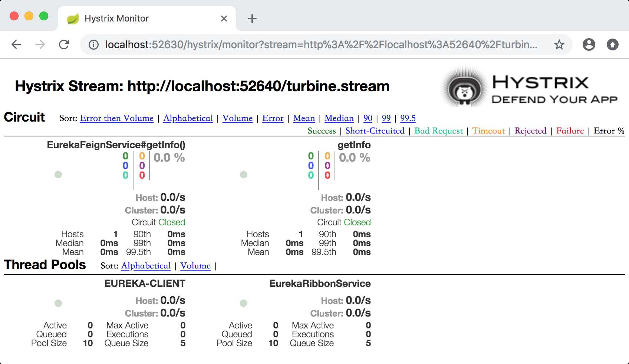The image size is (629, 364).
Task: Click EurekaFeignService Host rate 0.0/s
Action: click(173, 197)
